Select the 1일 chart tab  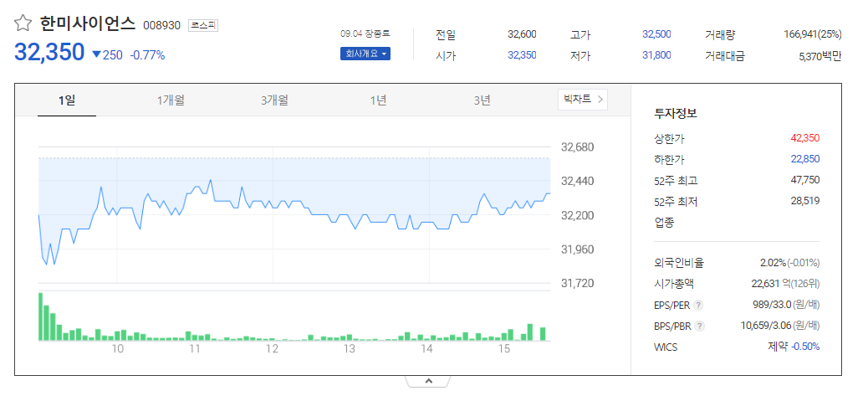click(x=67, y=100)
